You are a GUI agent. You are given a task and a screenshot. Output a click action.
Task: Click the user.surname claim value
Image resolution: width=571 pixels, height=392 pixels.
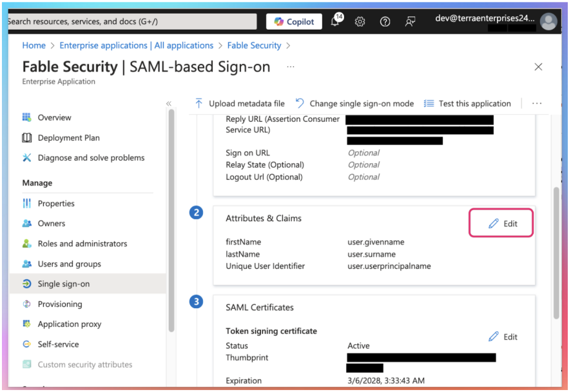[371, 254]
